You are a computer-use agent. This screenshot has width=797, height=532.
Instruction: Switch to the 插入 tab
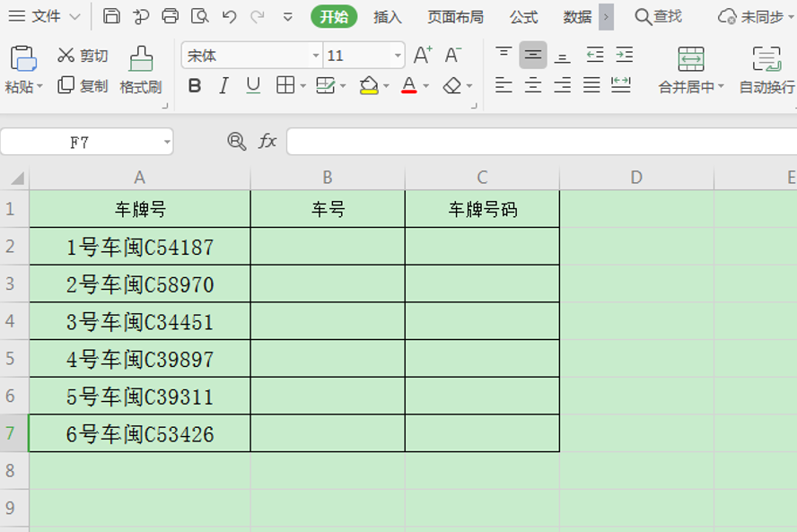(x=388, y=17)
